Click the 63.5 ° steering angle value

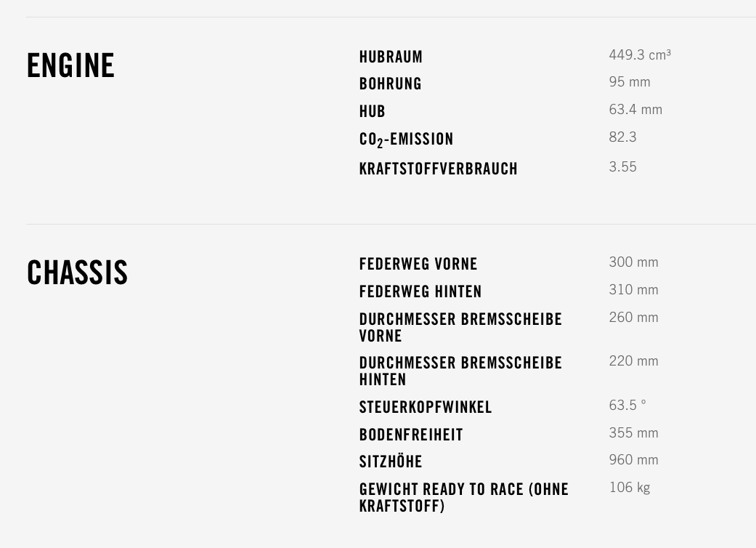[627, 406]
